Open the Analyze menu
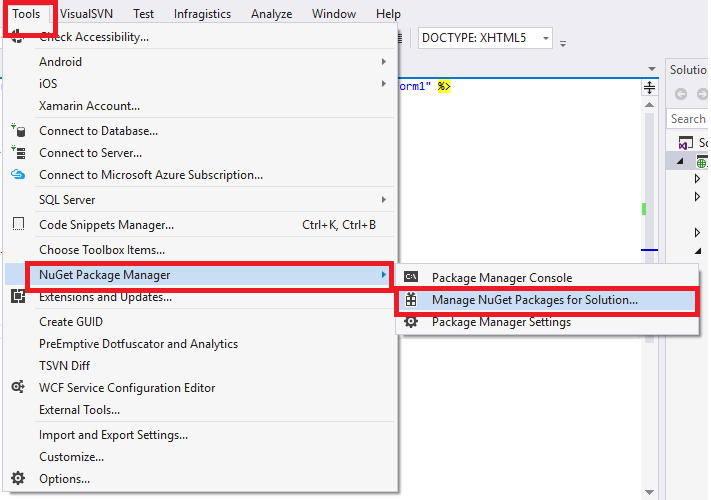The height and width of the screenshot is (500, 711). pos(272,14)
